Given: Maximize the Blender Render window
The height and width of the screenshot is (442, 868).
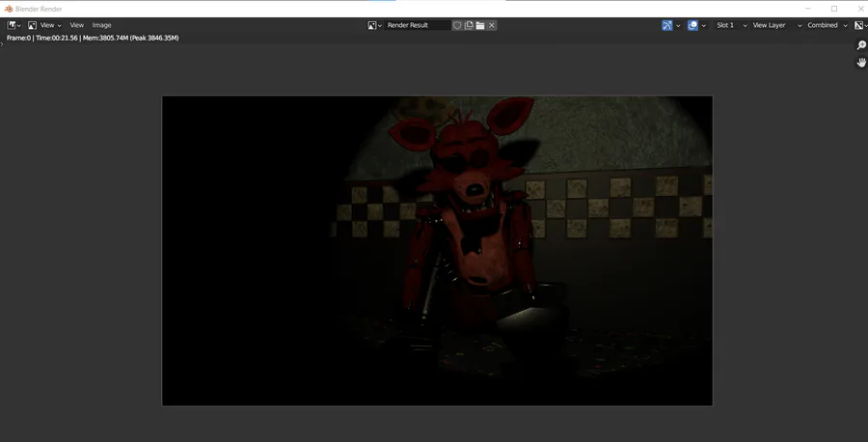Looking at the screenshot, I should [x=834, y=9].
